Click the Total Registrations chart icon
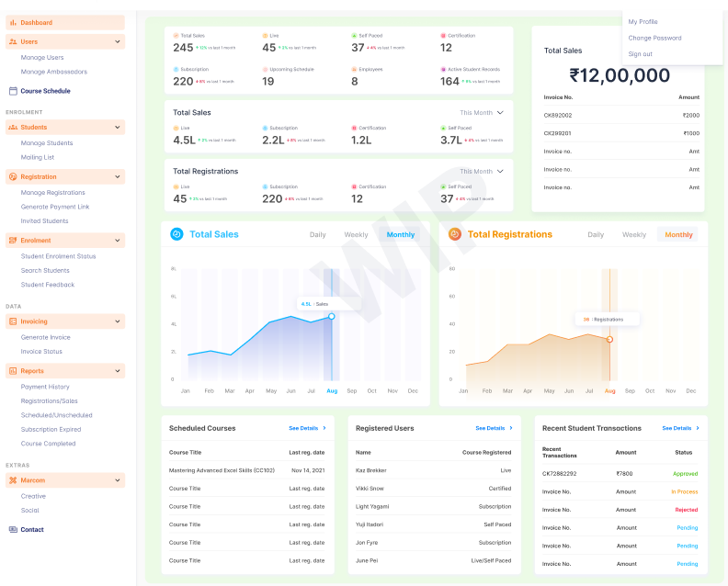The width and height of the screenshot is (728, 586). 454,234
